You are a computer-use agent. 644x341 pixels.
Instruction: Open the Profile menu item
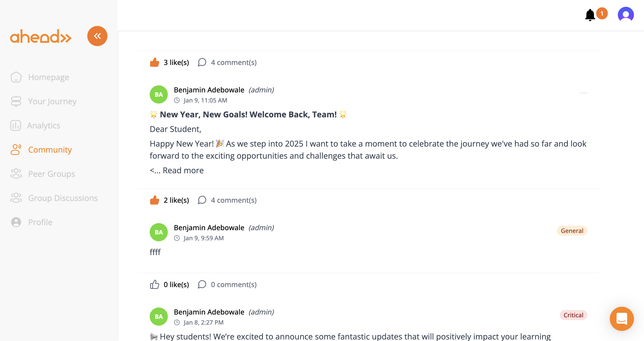point(40,222)
